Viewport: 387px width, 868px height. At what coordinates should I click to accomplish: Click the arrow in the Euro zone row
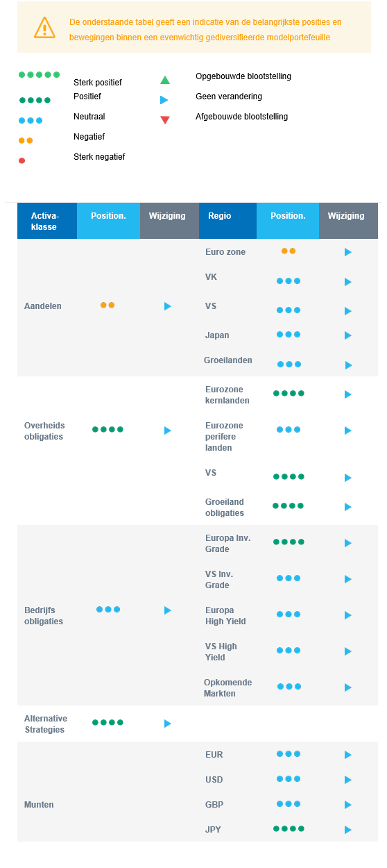pyautogui.click(x=348, y=252)
